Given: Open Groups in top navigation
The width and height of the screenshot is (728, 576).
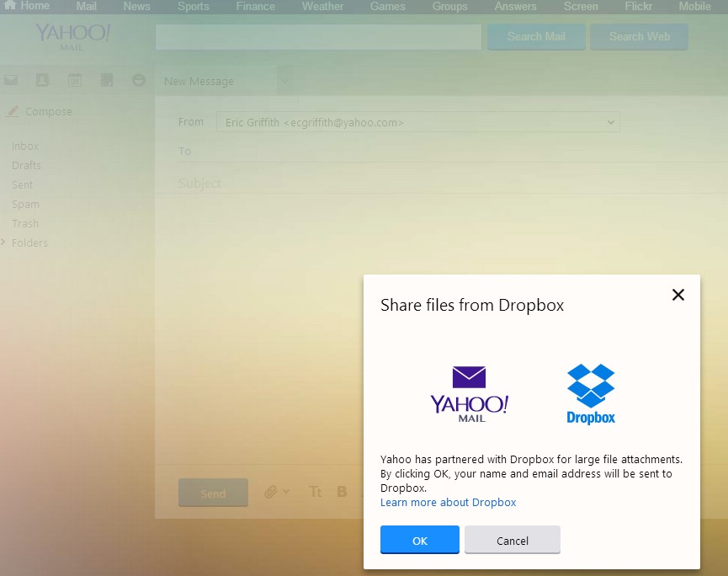Looking at the screenshot, I should point(450,7).
